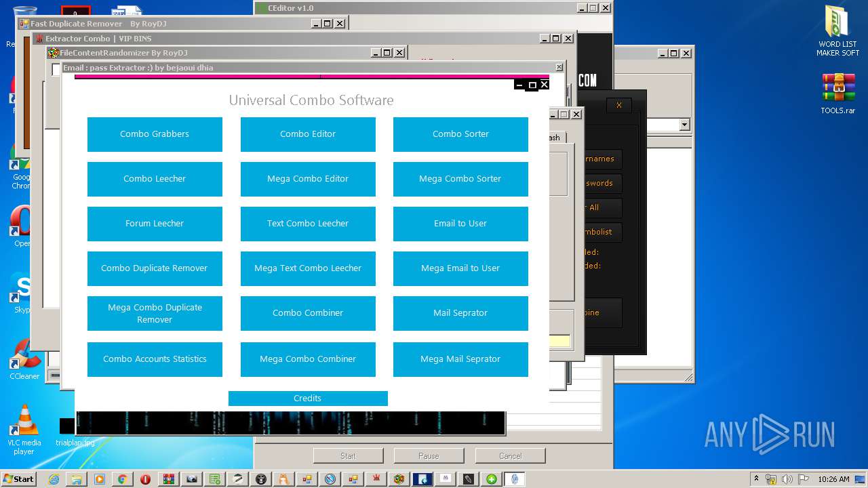Click the Extractor Combo | VIP BINS title
The width and height of the screenshot is (868, 488).
pos(98,39)
